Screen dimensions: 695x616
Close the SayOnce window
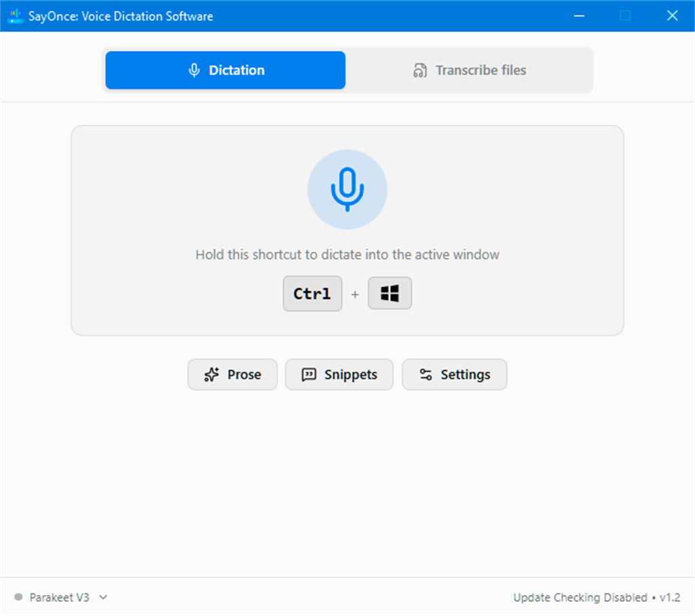(672, 16)
